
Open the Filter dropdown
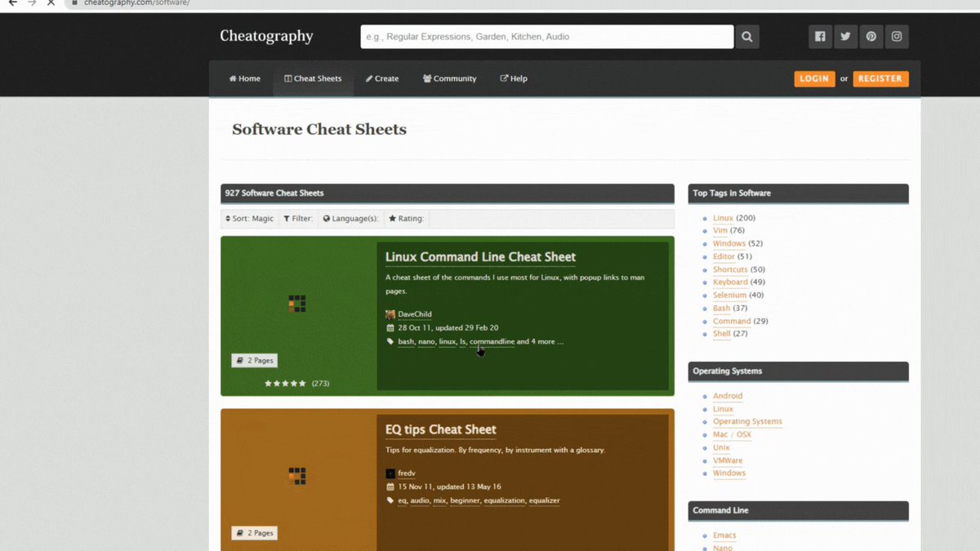click(298, 219)
